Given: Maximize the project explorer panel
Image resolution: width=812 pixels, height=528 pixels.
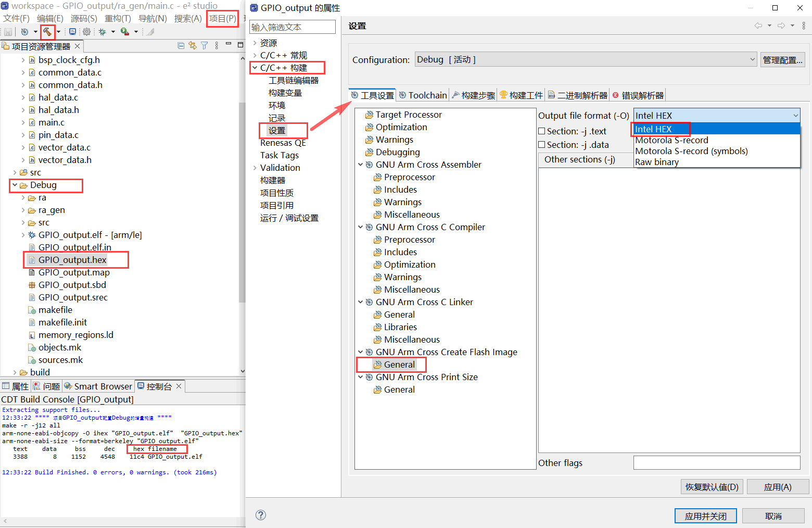Looking at the screenshot, I should pyautogui.click(x=240, y=45).
